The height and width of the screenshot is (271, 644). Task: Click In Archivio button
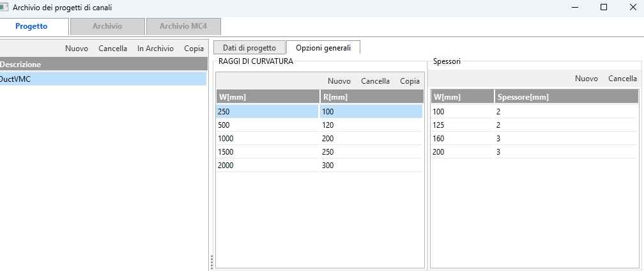coord(155,49)
